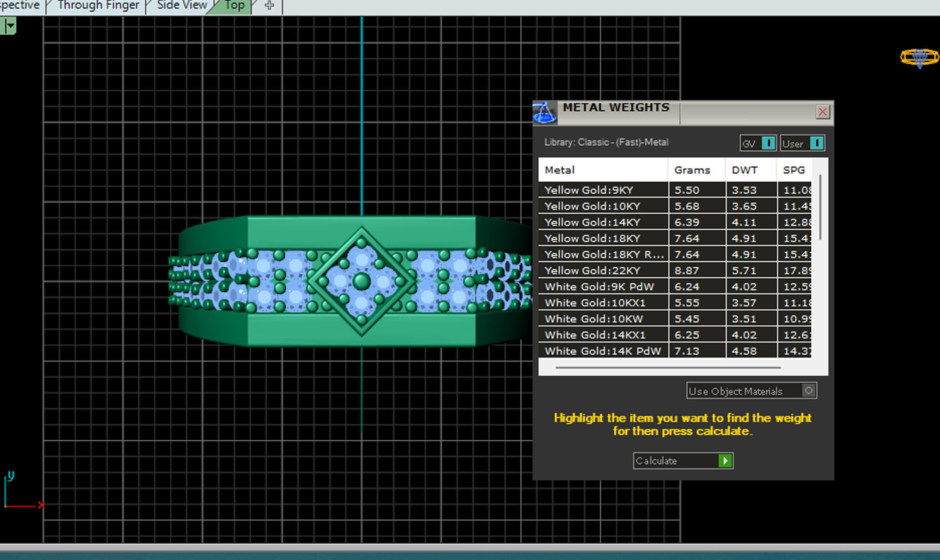Toggle the GV library switch
Image resolution: width=940 pixels, height=560 pixels.
pyautogui.click(x=768, y=143)
